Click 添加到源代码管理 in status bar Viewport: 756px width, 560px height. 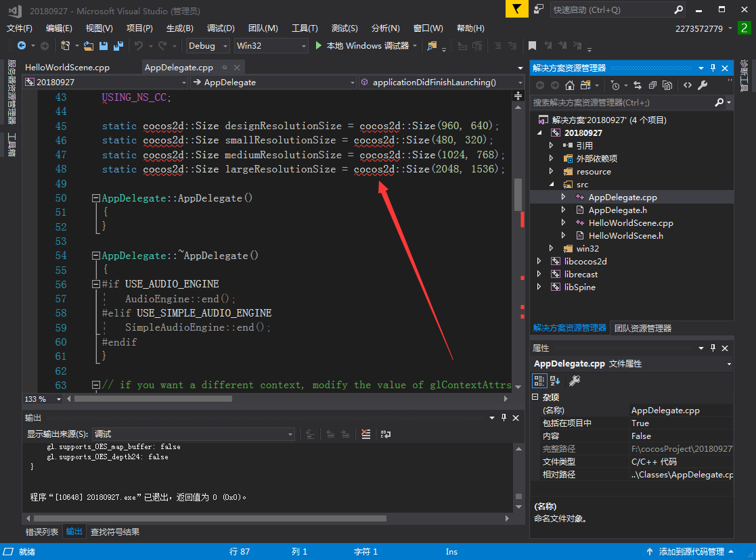(690, 552)
